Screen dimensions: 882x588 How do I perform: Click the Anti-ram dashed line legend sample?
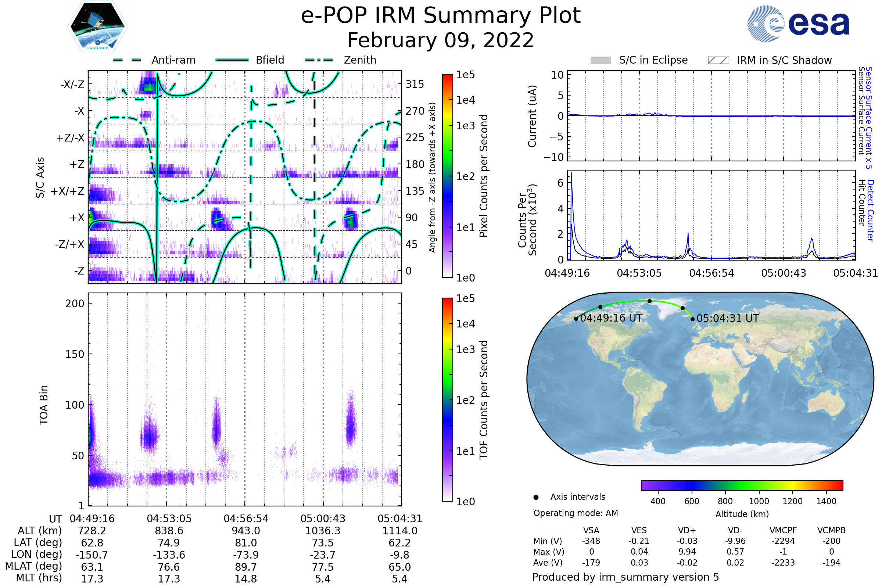pyautogui.click(x=127, y=60)
